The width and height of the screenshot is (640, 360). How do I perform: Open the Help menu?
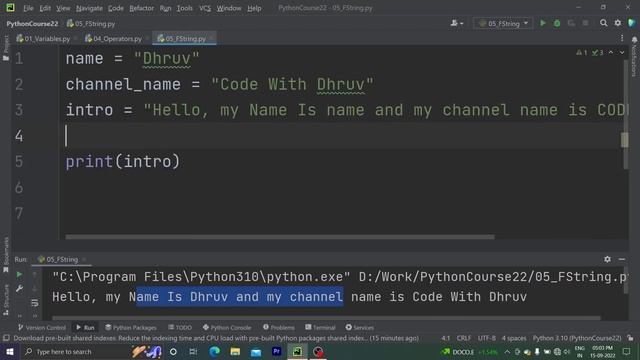click(x=254, y=8)
